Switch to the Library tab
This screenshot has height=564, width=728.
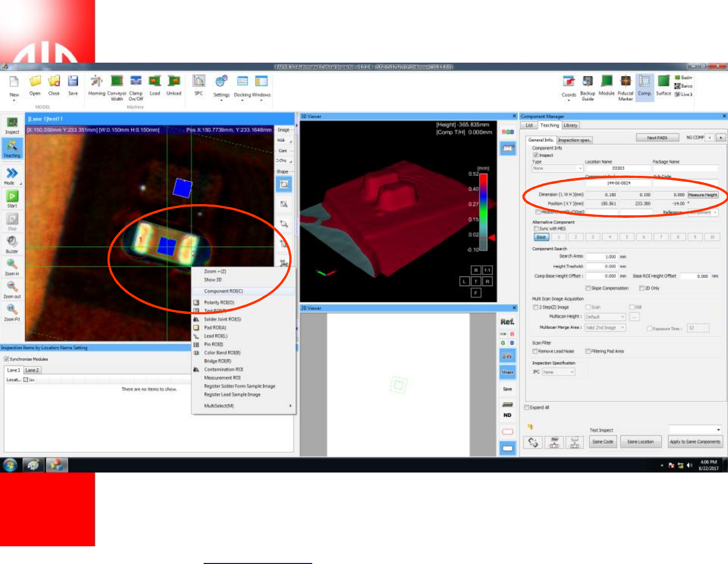[570, 125]
